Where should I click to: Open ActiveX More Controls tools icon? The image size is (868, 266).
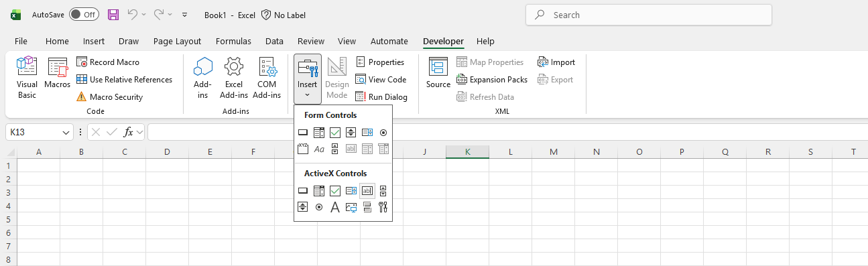coord(383,207)
